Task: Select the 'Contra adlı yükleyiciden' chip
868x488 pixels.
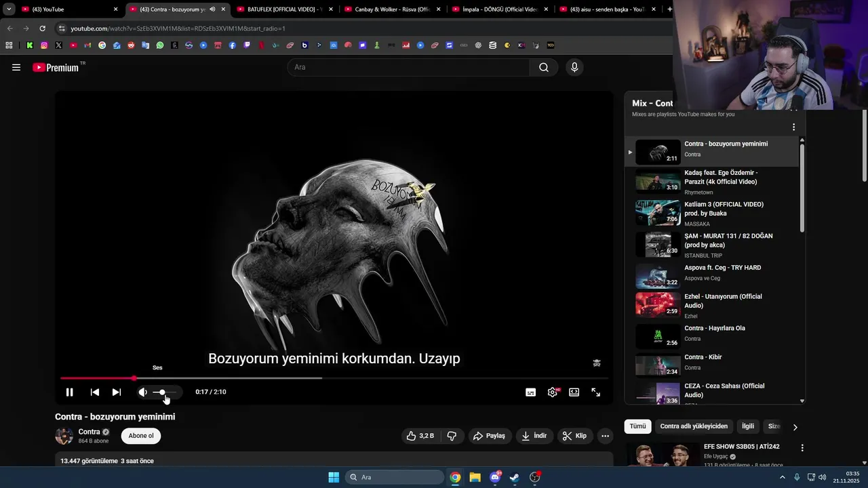Action: coord(694,426)
